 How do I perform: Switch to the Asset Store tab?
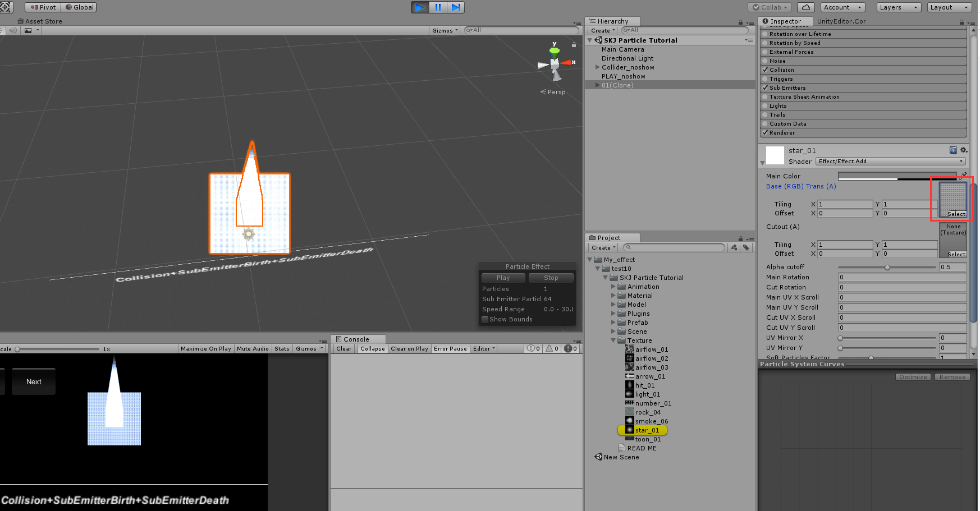point(40,21)
